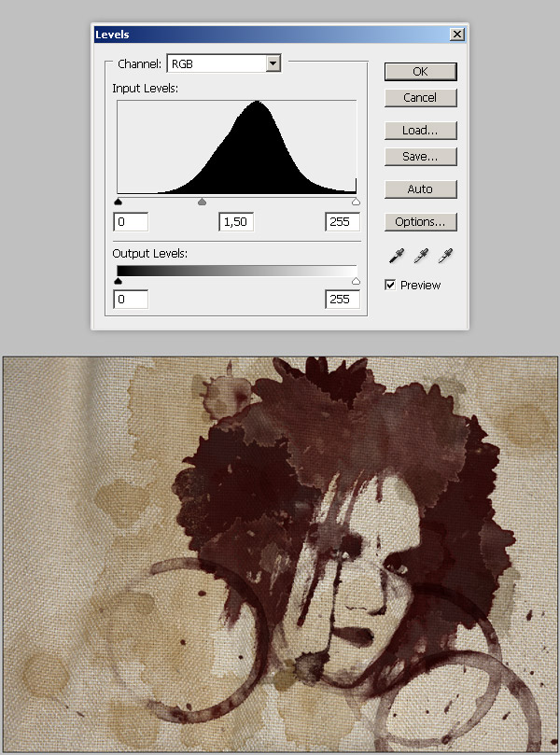Click the Levels dialog title bar
Viewport: 560px width, 755px height.
point(280,35)
